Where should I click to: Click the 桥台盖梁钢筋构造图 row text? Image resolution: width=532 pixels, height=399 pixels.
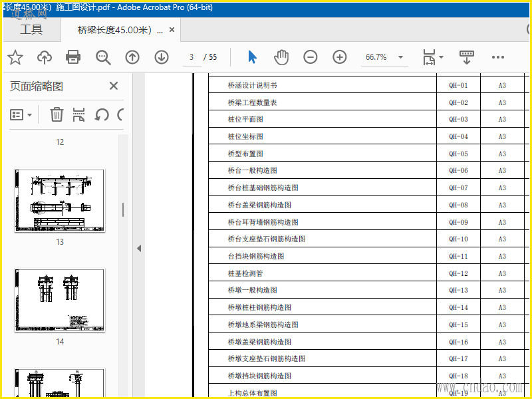click(259, 205)
